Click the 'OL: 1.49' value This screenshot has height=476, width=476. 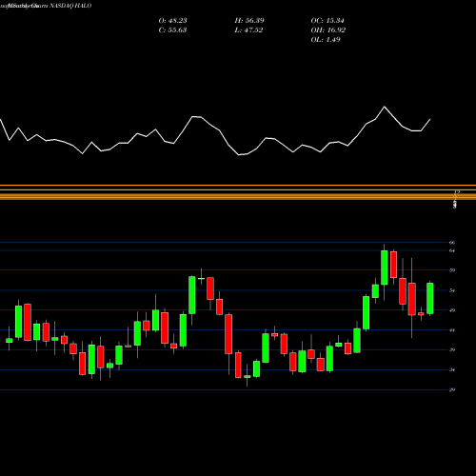click(326, 40)
